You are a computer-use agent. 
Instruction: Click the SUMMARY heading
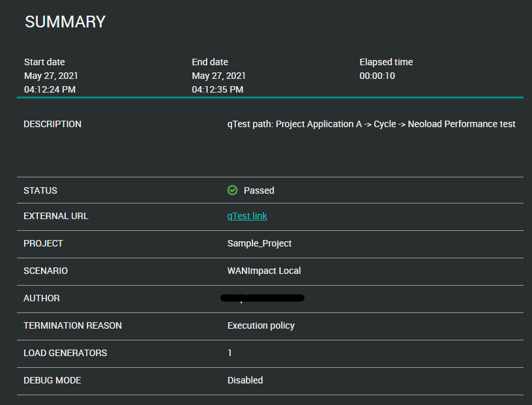point(65,22)
